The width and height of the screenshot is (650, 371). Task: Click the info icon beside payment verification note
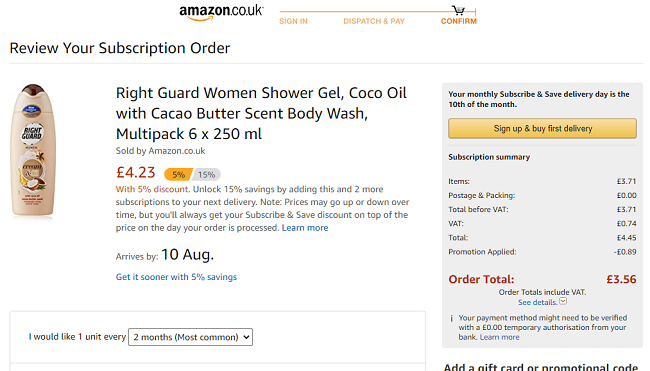[451, 318]
